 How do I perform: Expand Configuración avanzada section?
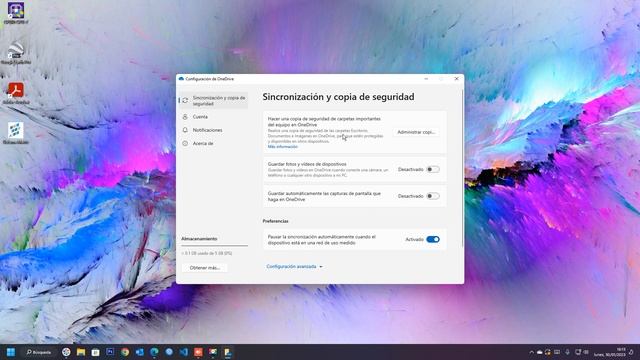click(x=294, y=267)
